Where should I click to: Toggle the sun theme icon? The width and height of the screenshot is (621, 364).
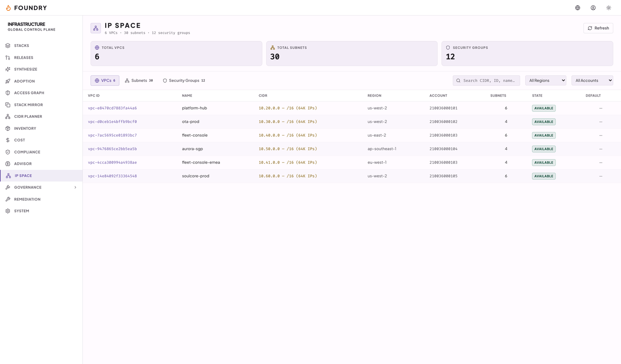[x=609, y=8]
